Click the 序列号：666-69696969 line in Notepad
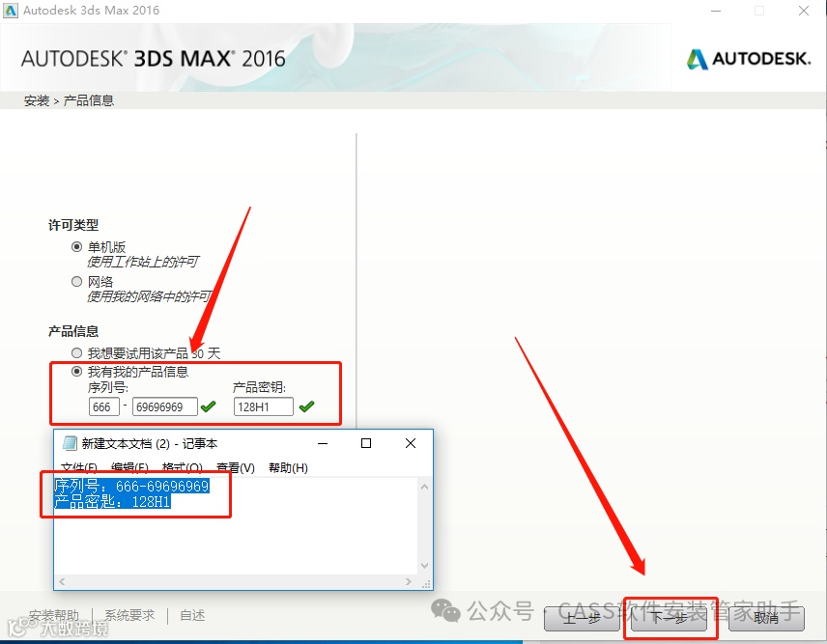Screen dimensions: 827x644 tap(131, 486)
